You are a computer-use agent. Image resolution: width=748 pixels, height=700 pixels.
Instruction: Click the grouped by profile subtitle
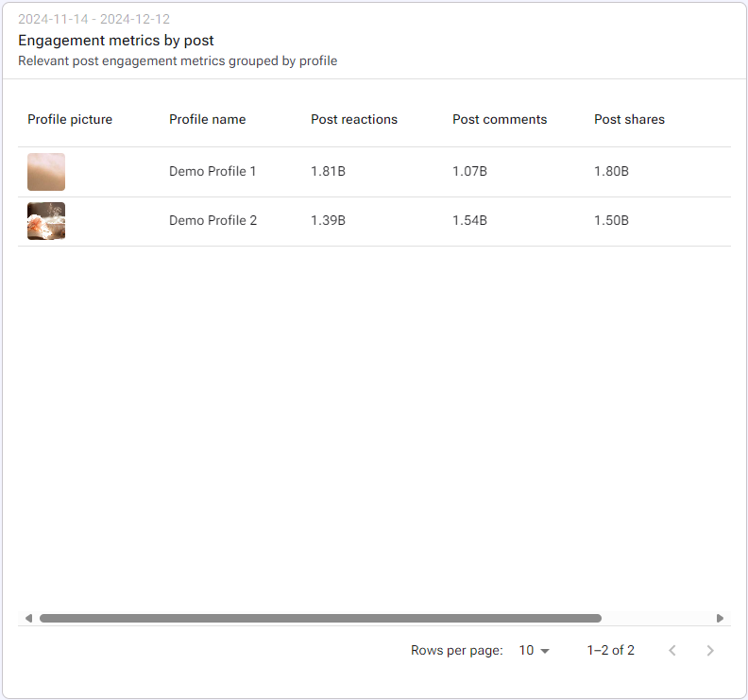[178, 61]
